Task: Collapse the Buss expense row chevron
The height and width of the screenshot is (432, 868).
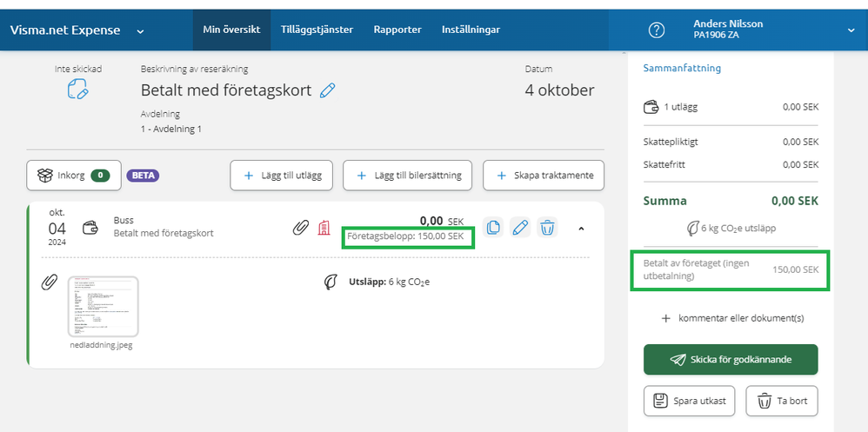Action: [581, 228]
